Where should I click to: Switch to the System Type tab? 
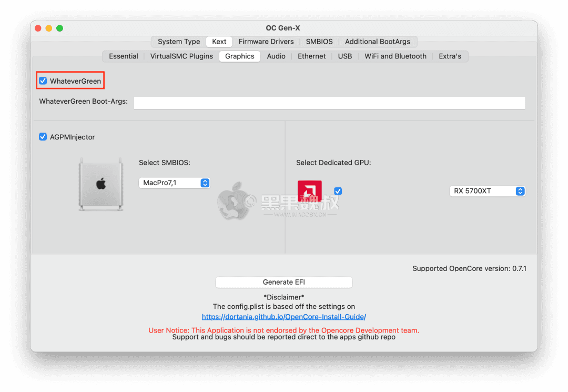tap(178, 41)
